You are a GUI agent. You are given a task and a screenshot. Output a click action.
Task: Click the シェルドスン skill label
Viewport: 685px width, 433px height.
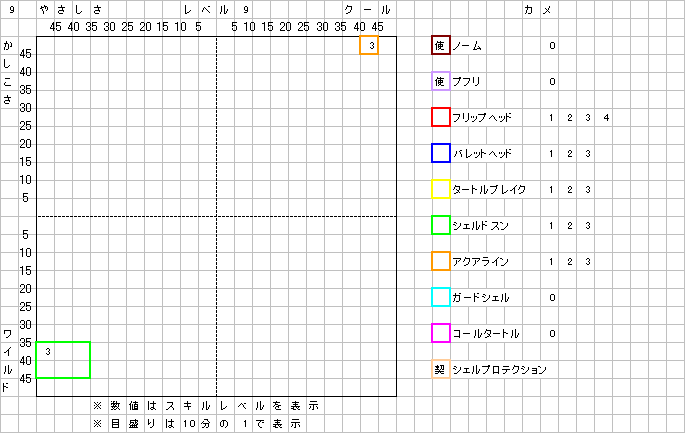point(481,226)
